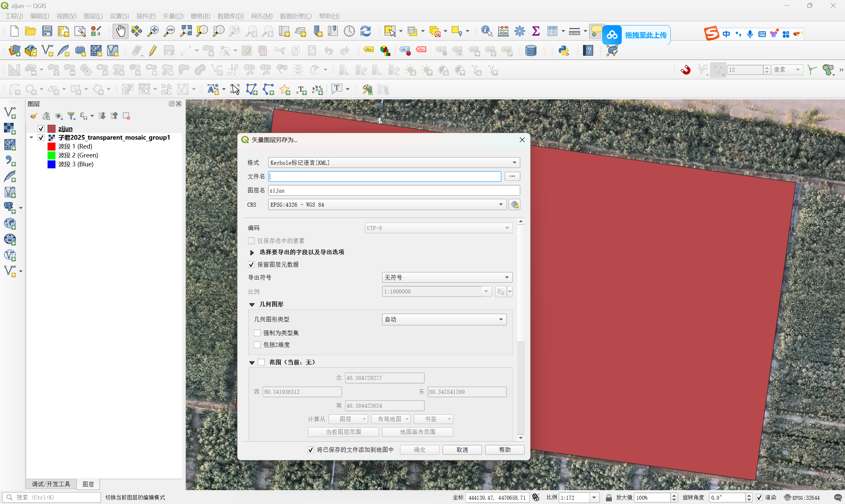Toggle the 渲染 checkbox in status bar

(x=759, y=497)
